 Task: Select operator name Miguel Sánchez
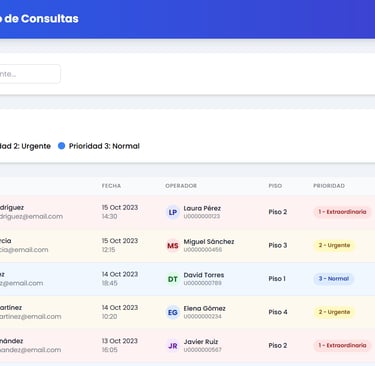click(209, 242)
